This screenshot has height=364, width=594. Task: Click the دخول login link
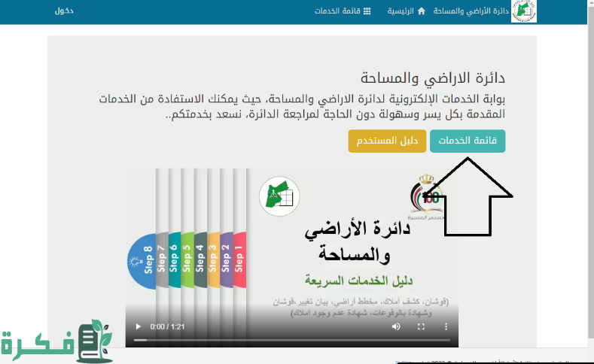(x=64, y=11)
